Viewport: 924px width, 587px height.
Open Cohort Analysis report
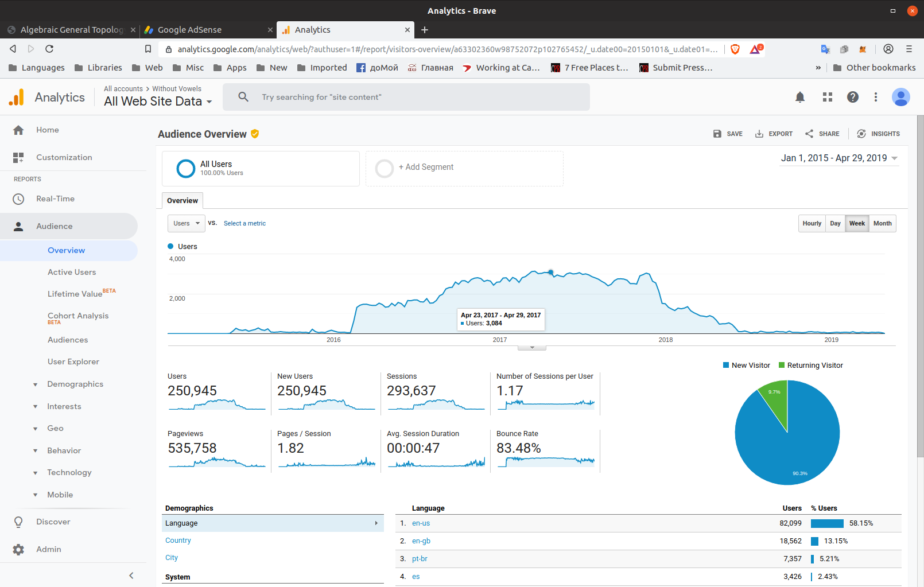coord(78,316)
